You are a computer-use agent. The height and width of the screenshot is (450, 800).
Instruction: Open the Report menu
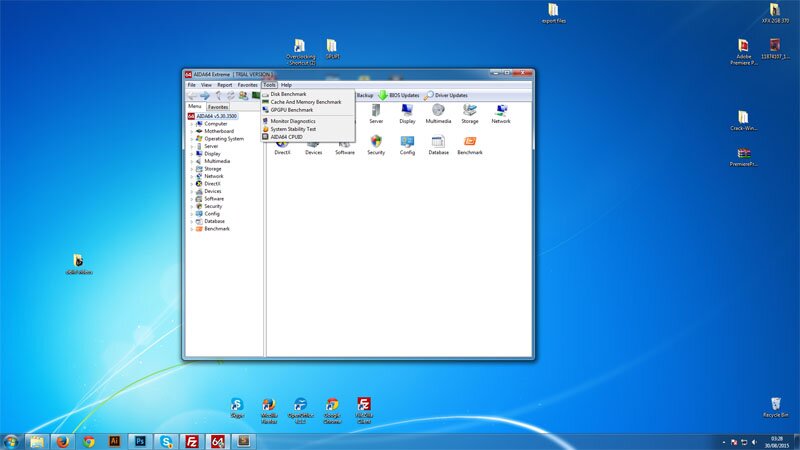pyautogui.click(x=224, y=85)
